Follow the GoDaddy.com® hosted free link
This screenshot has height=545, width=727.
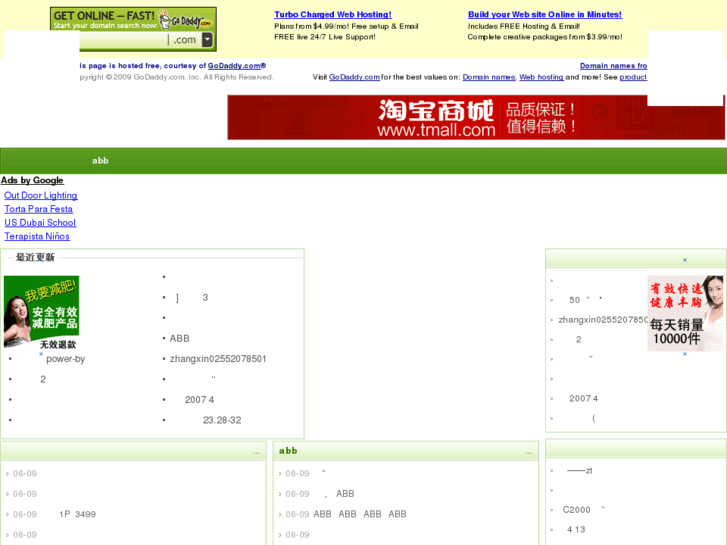[236, 66]
